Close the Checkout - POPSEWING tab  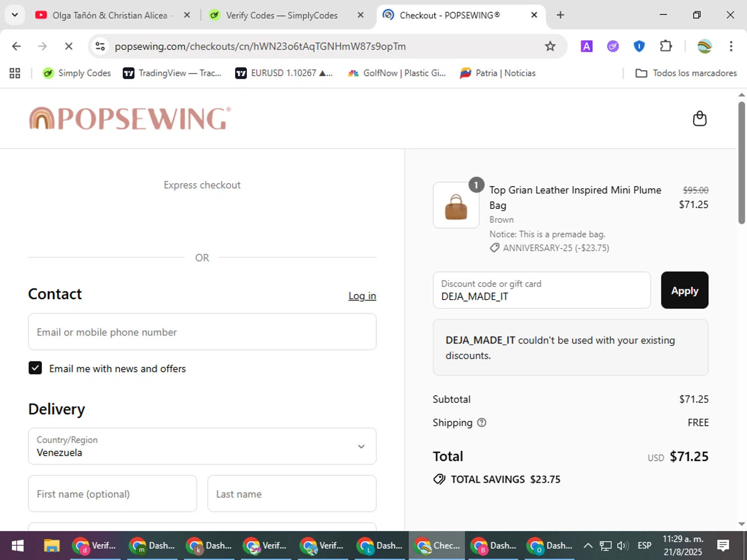pyautogui.click(x=534, y=15)
